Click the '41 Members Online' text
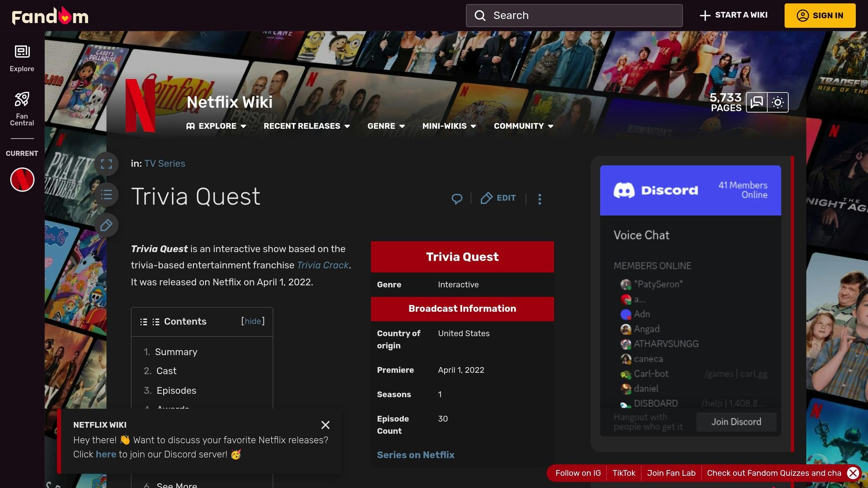The width and height of the screenshot is (868, 488). tap(743, 190)
